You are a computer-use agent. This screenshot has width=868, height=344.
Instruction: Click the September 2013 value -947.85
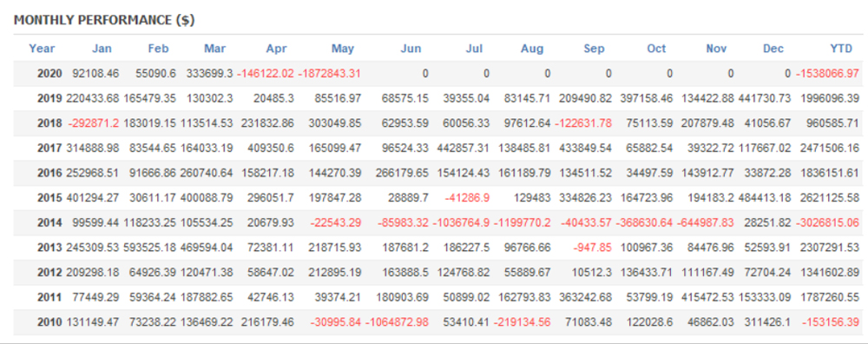click(592, 248)
